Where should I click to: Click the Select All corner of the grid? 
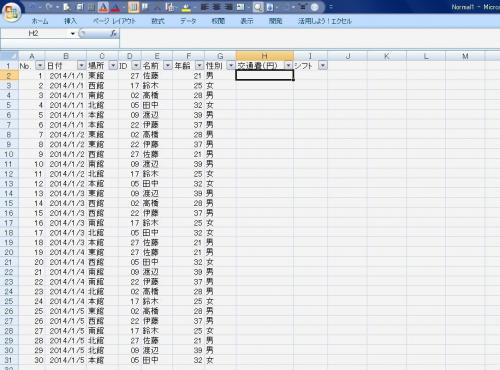click(9, 56)
